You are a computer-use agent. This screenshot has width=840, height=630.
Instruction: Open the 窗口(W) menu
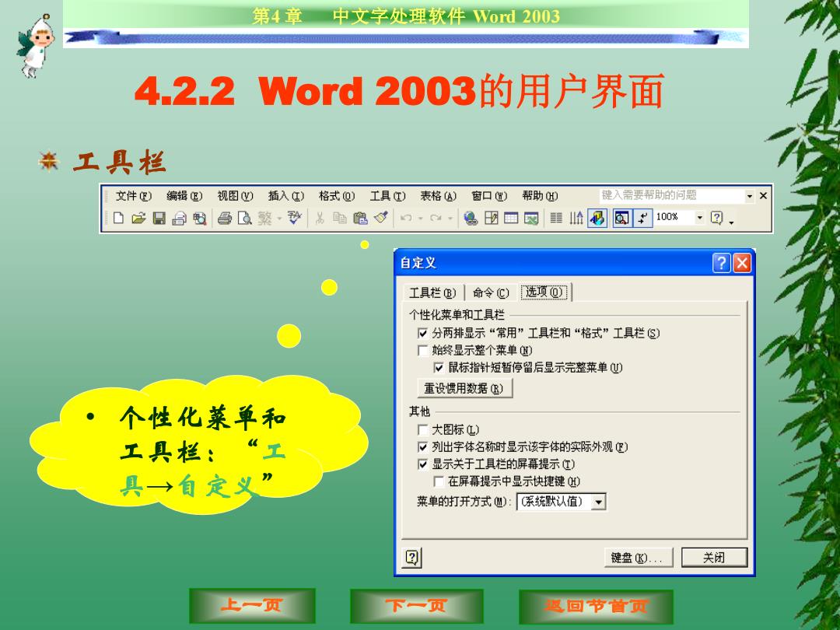coord(489,196)
